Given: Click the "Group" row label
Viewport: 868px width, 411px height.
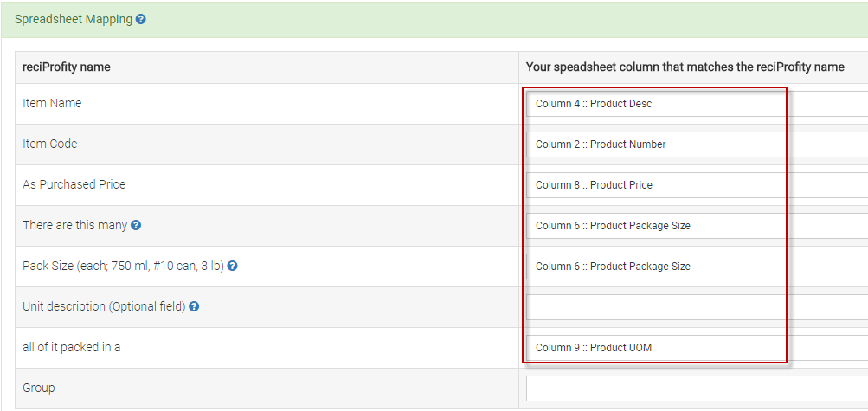Looking at the screenshot, I should point(39,388).
